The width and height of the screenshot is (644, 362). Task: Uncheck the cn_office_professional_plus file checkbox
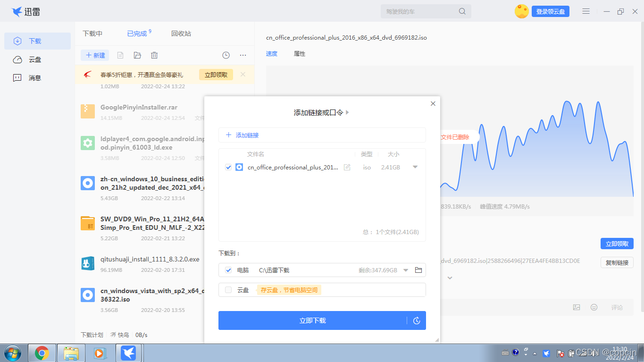228,167
